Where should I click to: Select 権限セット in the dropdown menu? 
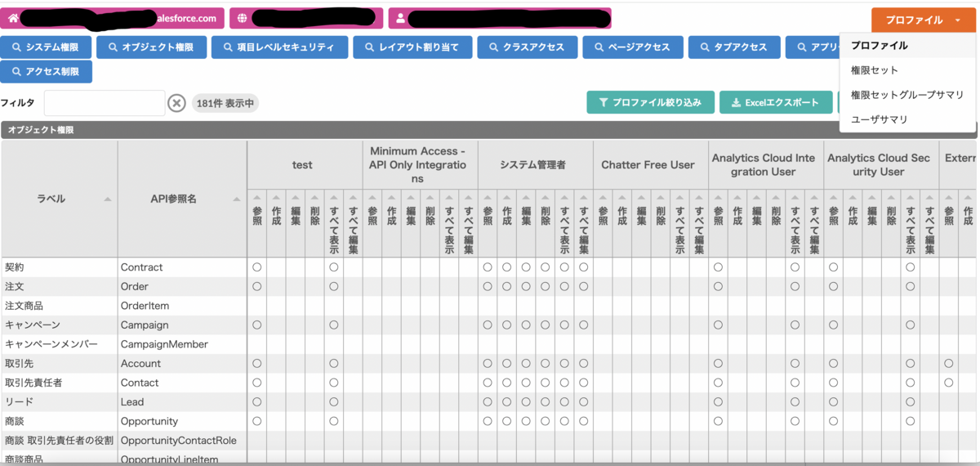[906, 70]
